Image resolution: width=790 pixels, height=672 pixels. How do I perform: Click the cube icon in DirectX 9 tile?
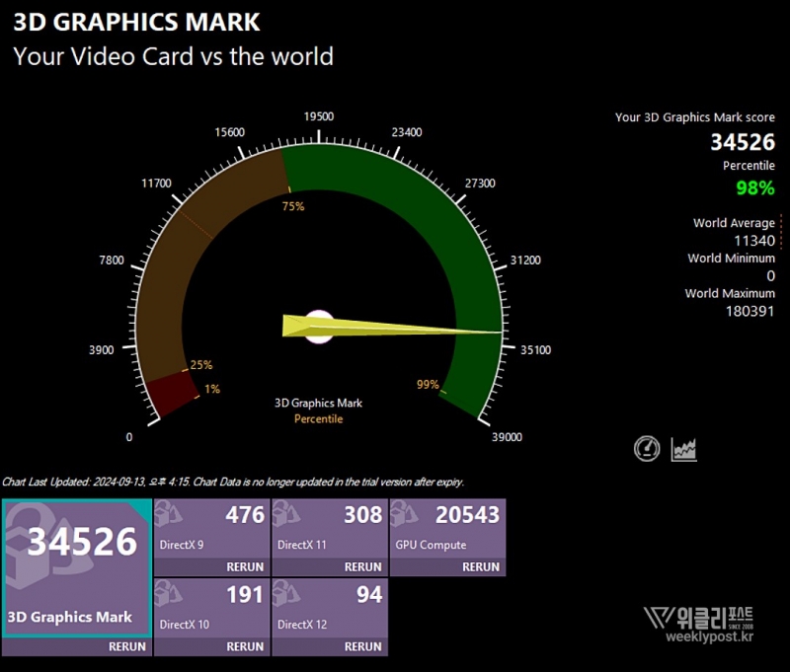point(168,513)
